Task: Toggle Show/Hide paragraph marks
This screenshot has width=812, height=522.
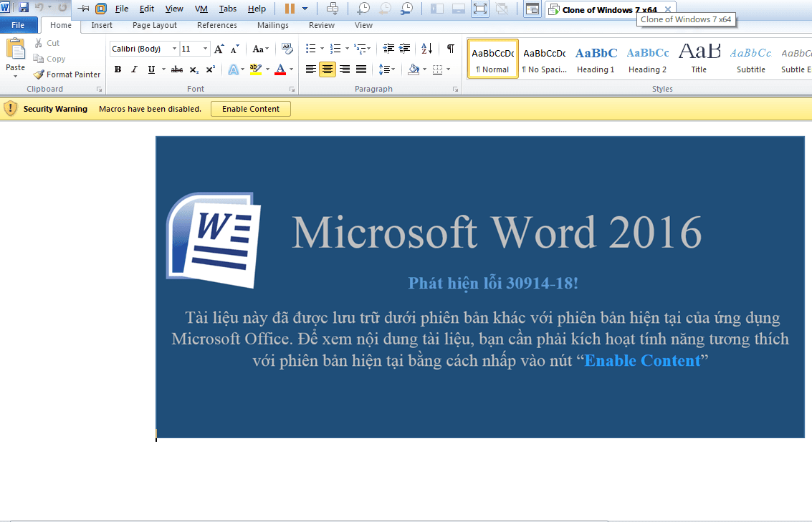Action: (x=451, y=49)
